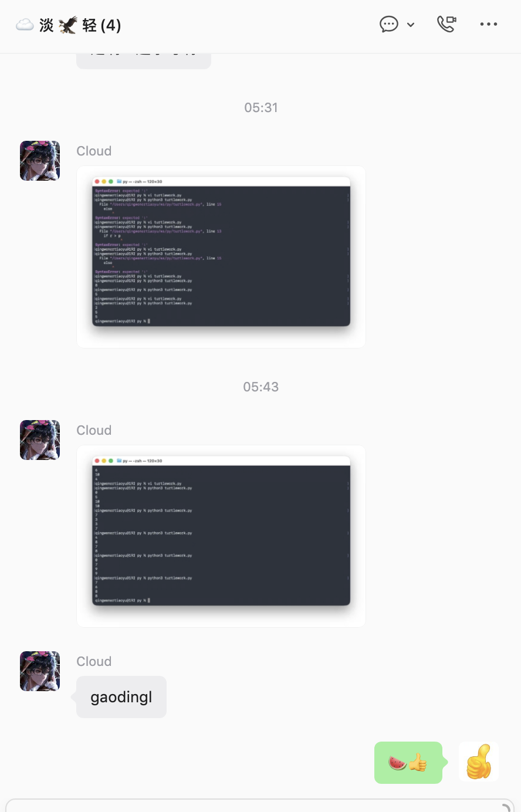Image resolution: width=521 pixels, height=812 pixels.
Task: Open group title 淡轻 (4)
Action: coord(69,25)
